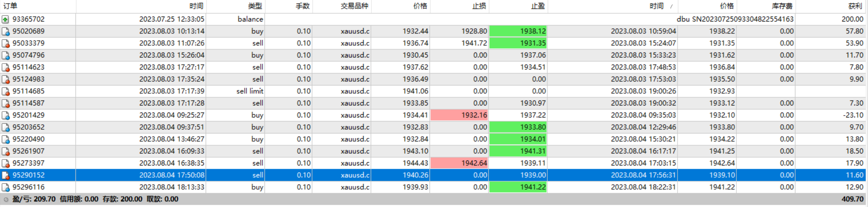Select order number 95114685
Viewport: 868px width, 207px height.
click(x=28, y=91)
